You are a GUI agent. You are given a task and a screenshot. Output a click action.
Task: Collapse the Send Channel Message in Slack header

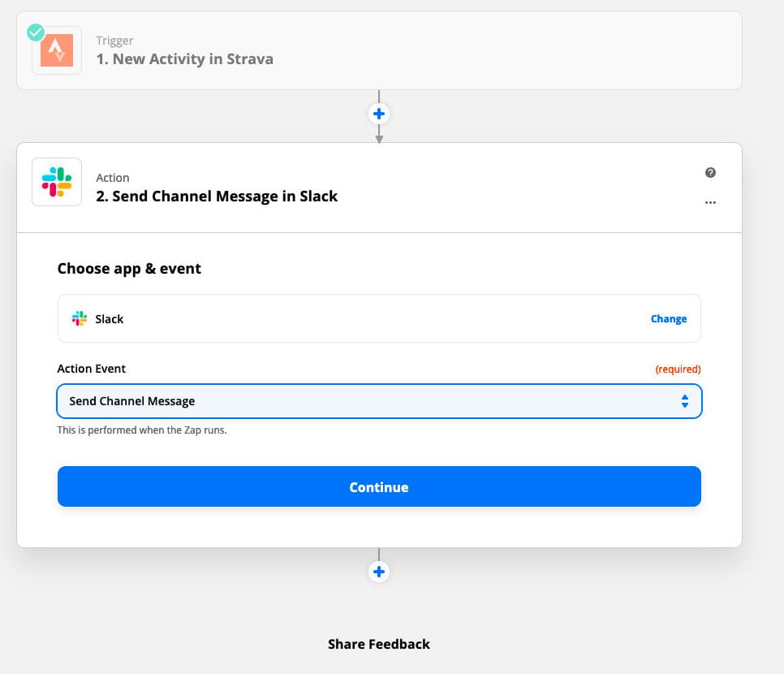[217, 197]
